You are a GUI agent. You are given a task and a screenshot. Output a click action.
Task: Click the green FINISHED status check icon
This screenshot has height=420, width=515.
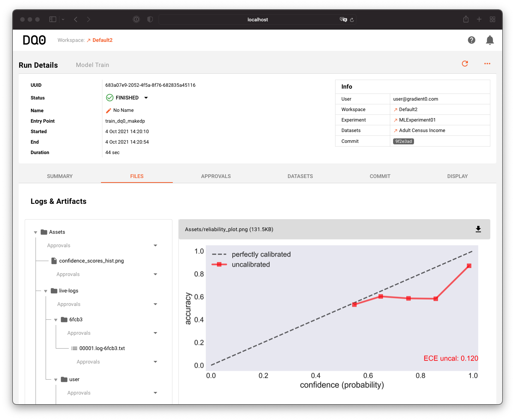(x=110, y=98)
